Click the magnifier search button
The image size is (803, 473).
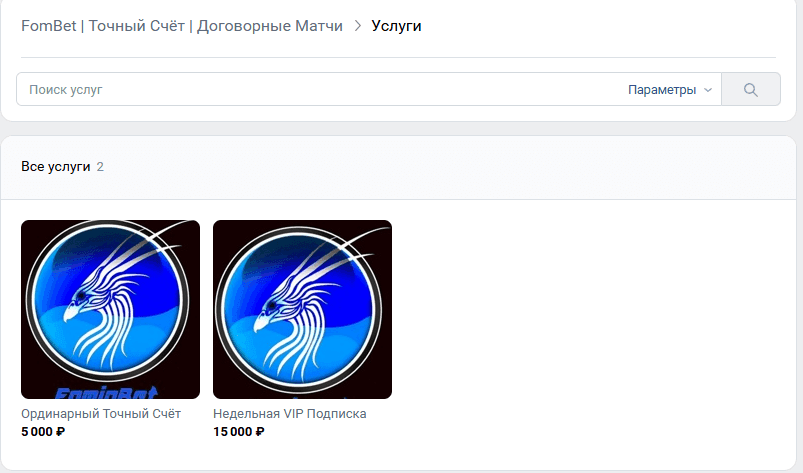[x=751, y=90]
